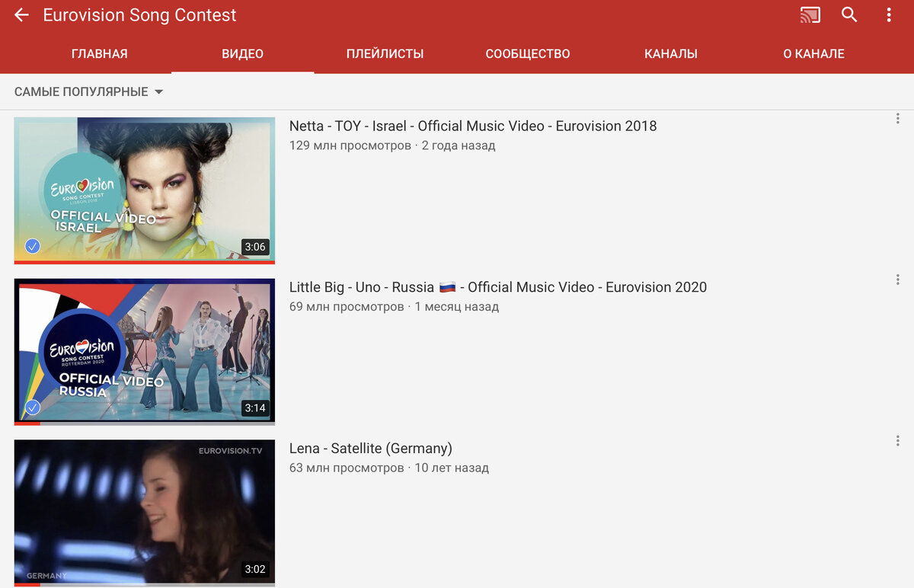This screenshot has height=588, width=914.
Task: Go back using the arrow icon
Action: 21,15
